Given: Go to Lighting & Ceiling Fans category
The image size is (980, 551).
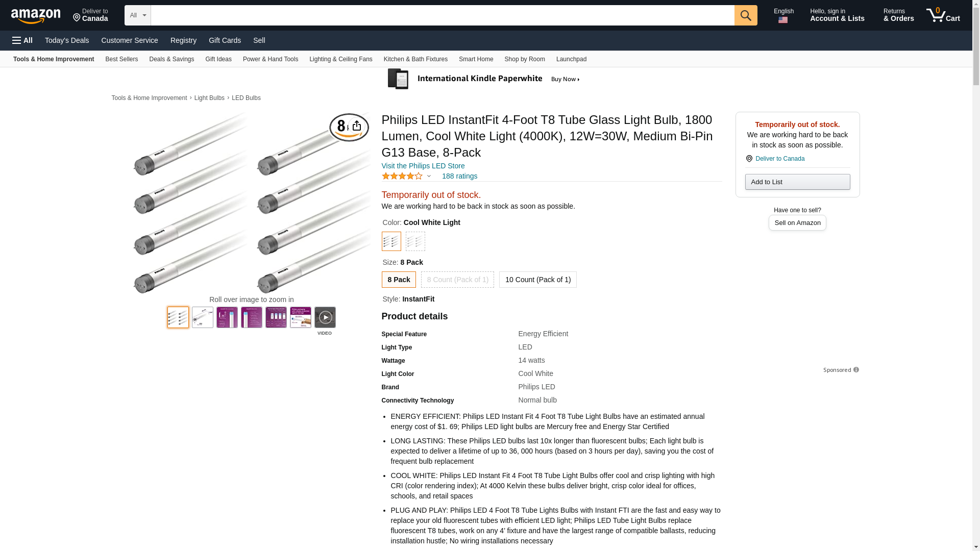Looking at the screenshot, I should pyautogui.click(x=340, y=59).
